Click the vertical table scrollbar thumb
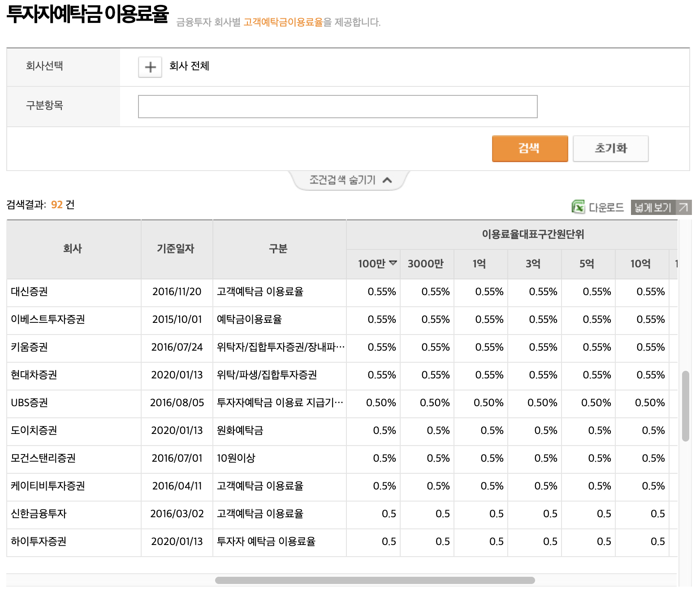The width and height of the screenshot is (700, 592). [685, 406]
